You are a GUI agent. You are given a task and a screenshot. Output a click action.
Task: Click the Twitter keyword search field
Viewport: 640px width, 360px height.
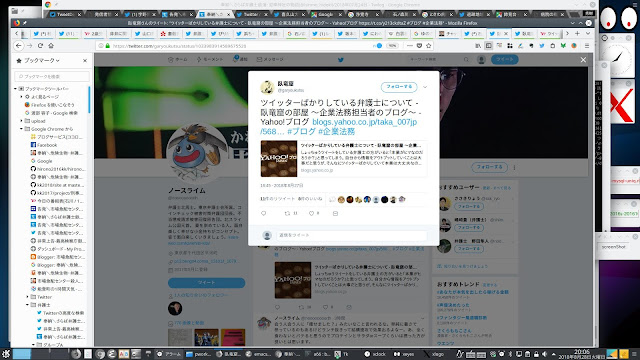click(x=438, y=60)
